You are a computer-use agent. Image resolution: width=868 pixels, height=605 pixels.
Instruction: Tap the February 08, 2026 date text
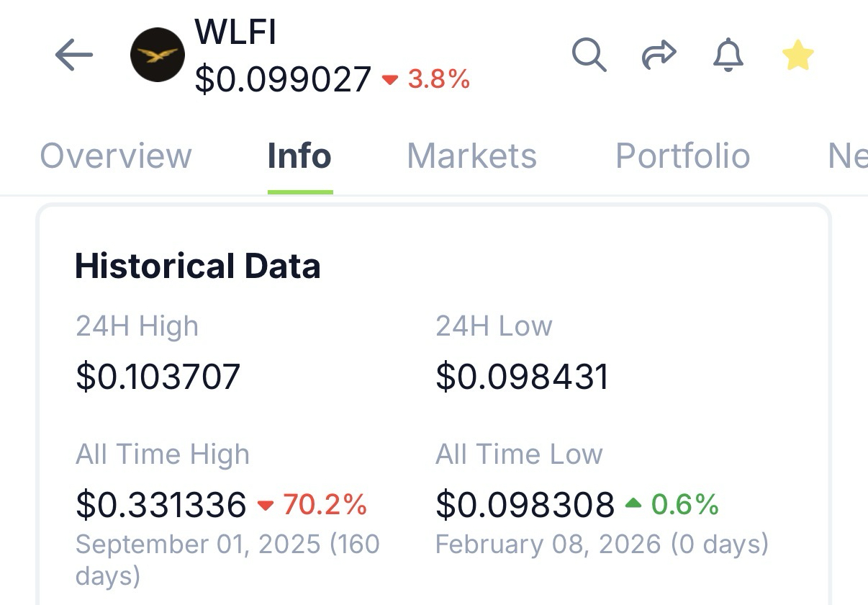click(x=548, y=544)
